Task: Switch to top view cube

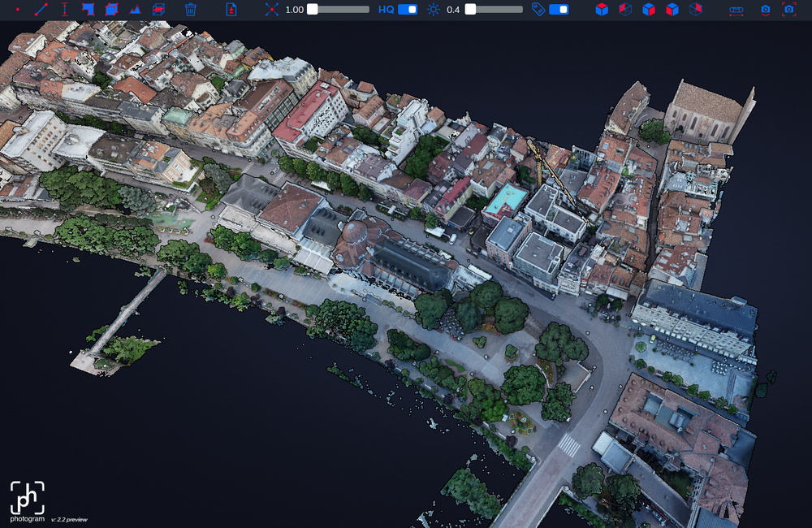Action: [602, 9]
